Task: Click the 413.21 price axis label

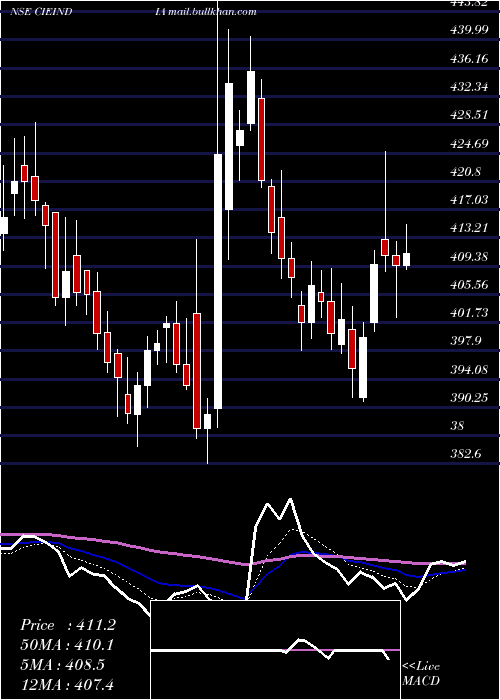Action: [468, 228]
